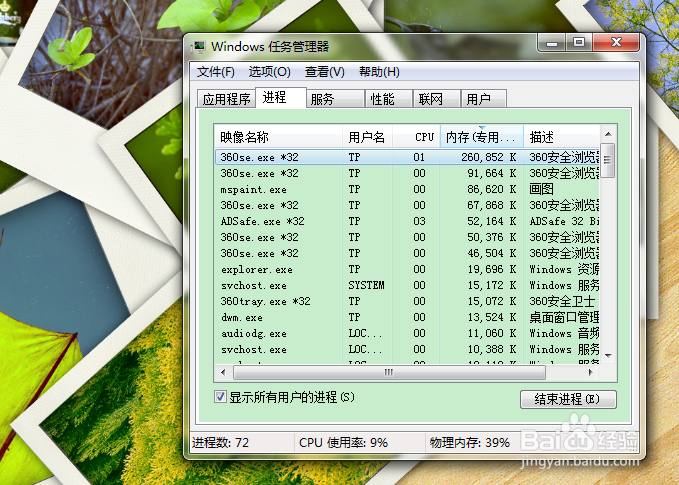This screenshot has height=485, width=679.
Task: Open the 帮助(H) menu
Action: coord(379,72)
